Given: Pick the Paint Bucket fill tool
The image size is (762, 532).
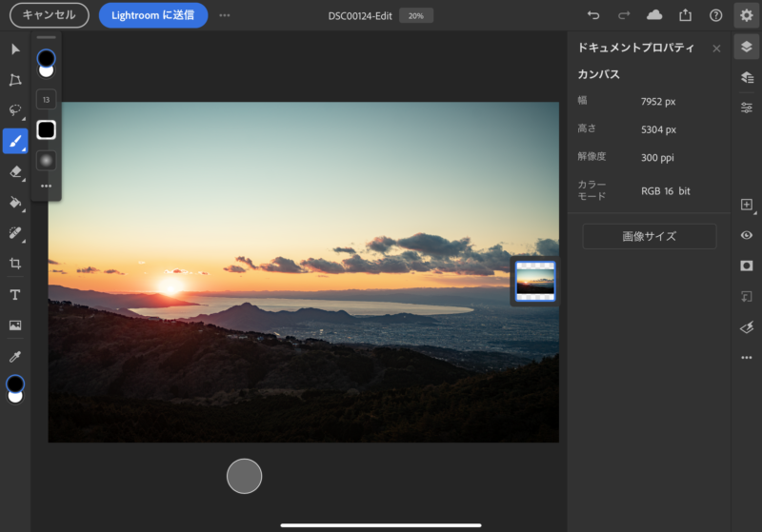Looking at the screenshot, I should click(x=15, y=203).
